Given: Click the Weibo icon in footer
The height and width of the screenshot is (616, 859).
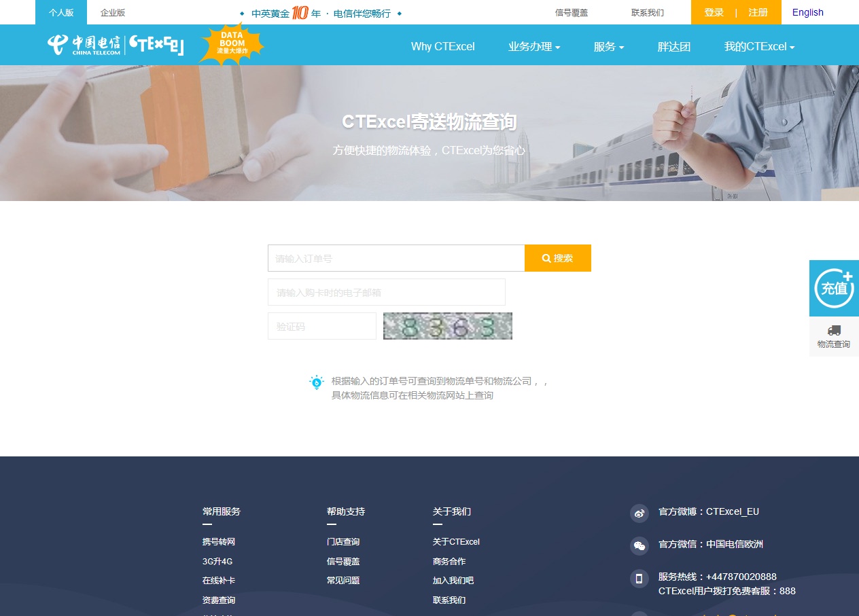Looking at the screenshot, I should pos(639,513).
